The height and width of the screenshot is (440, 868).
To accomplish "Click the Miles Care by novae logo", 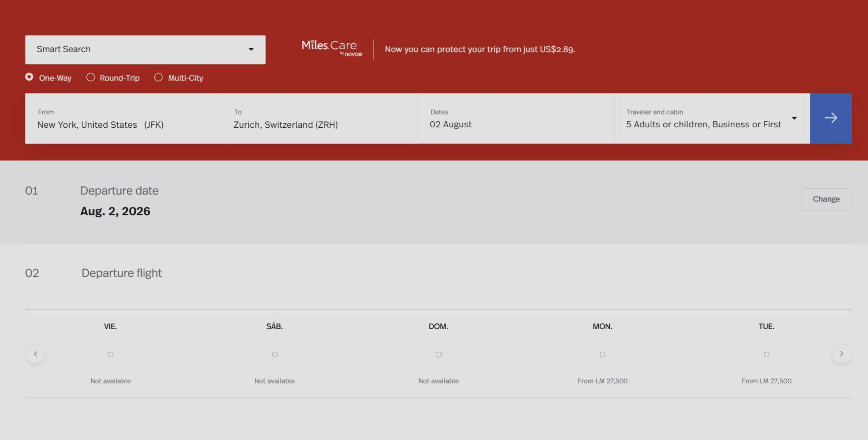I will (331, 48).
